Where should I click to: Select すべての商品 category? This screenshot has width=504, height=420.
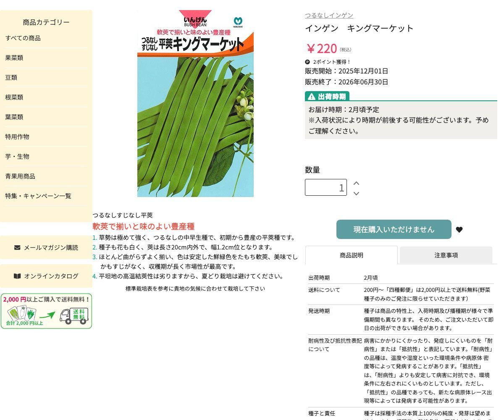[x=23, y=38]
